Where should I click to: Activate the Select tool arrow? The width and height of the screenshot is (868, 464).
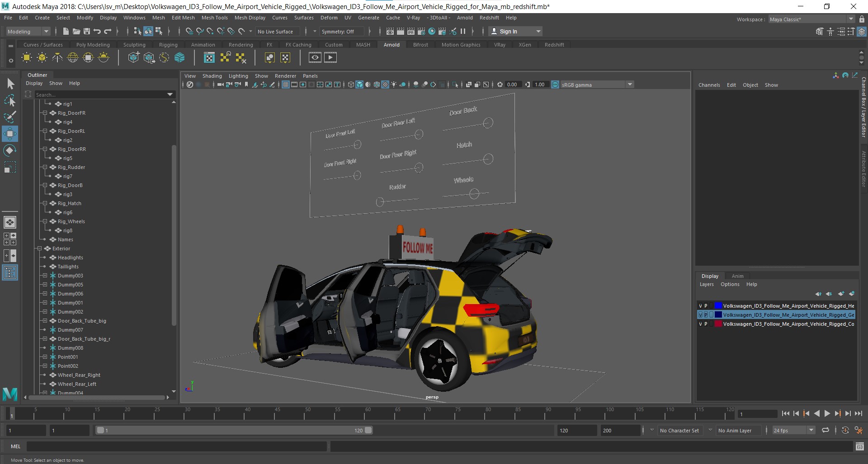click(x=10, y=84)
